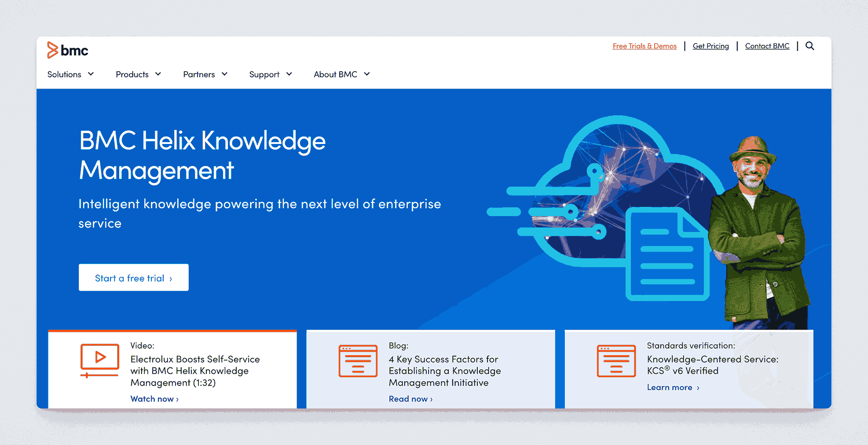Open the Solutions menu label
The image size is (868, 445).
[64, 74]
